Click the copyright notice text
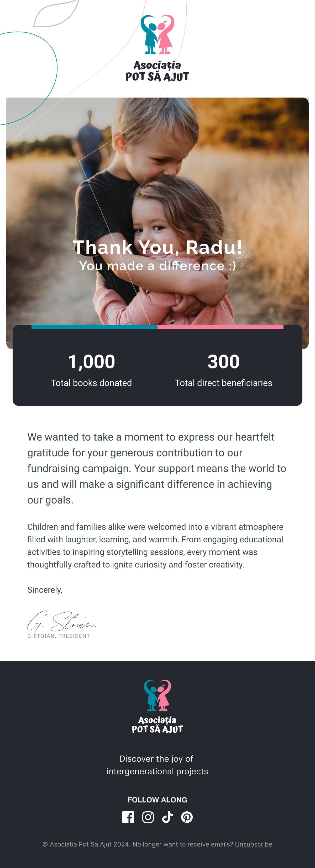The height and width of the screenshot is (868, 315). coord(138,844)
